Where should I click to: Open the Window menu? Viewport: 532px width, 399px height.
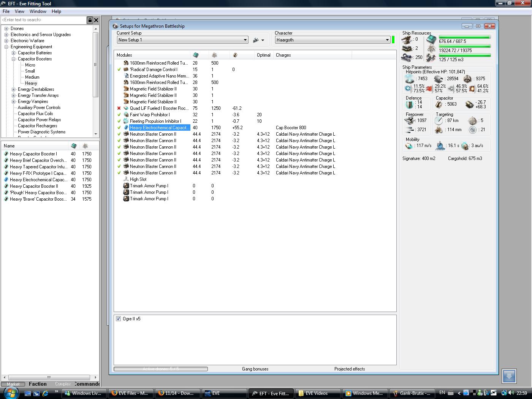(x=38, y=11)
